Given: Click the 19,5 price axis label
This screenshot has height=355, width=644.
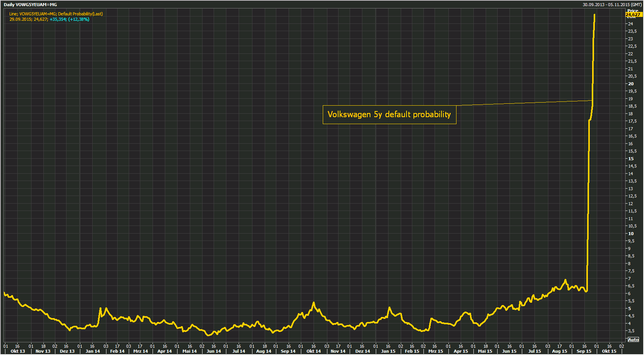Looking at the screenshot, I should [632, 91].
